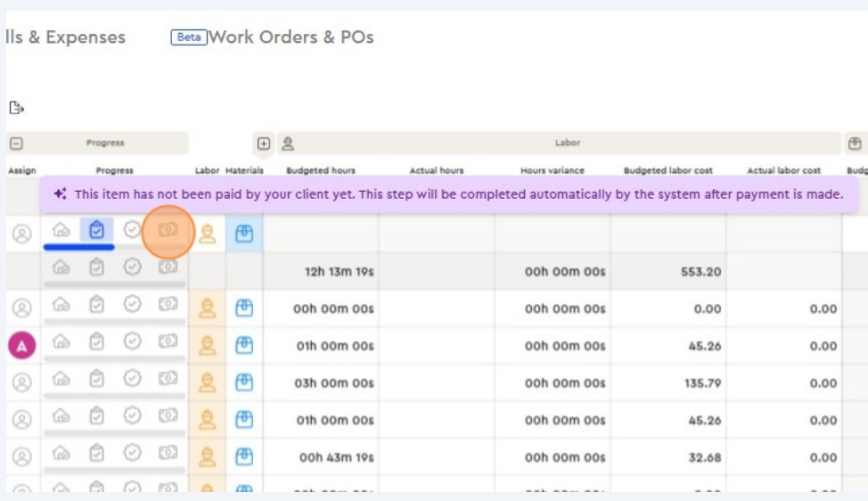Switch to the Work Orders & POs tab
The width and height of the screenshot is (868, 501).
(291, 37)
